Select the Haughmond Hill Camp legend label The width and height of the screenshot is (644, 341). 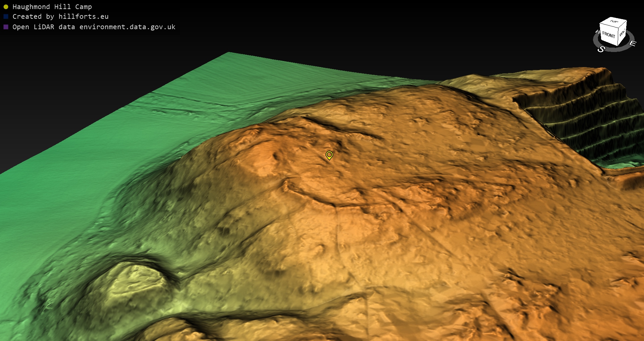(52, 7)
